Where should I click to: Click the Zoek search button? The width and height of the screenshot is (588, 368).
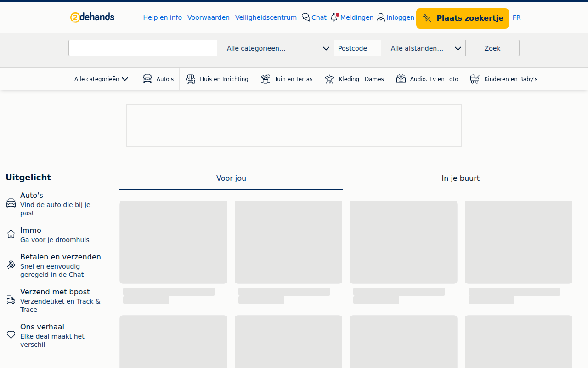coord(492,48)
